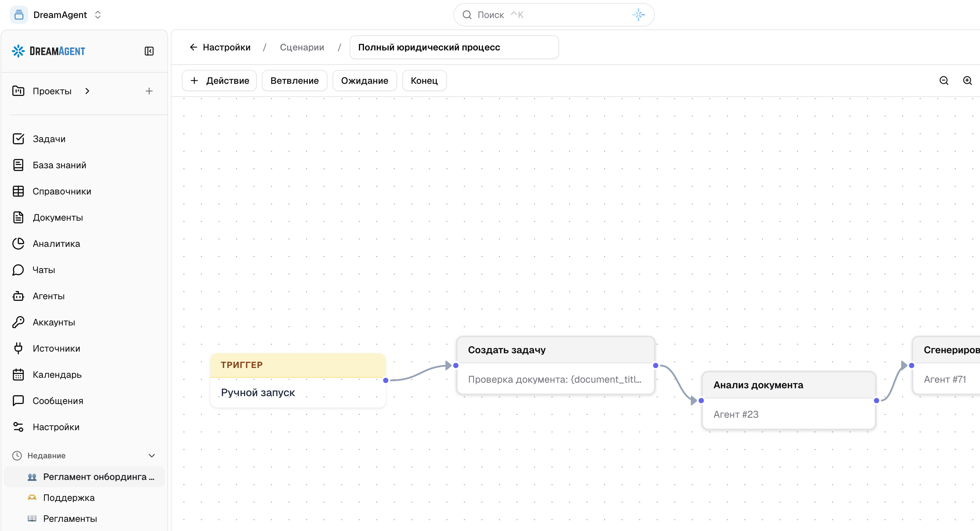Open the Сценарии breadcrumb
Image resolution: width=980 pixels, height=531 pixels.
[x=302, y=47]
